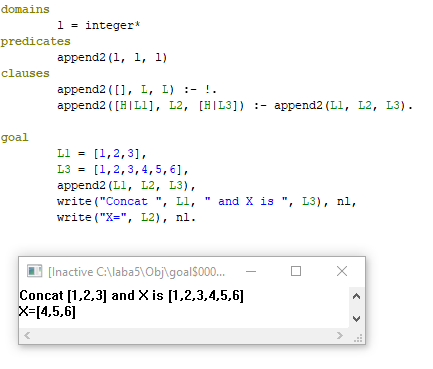
Task: Click the output window's application icon
Action: [x=35, y=271]
